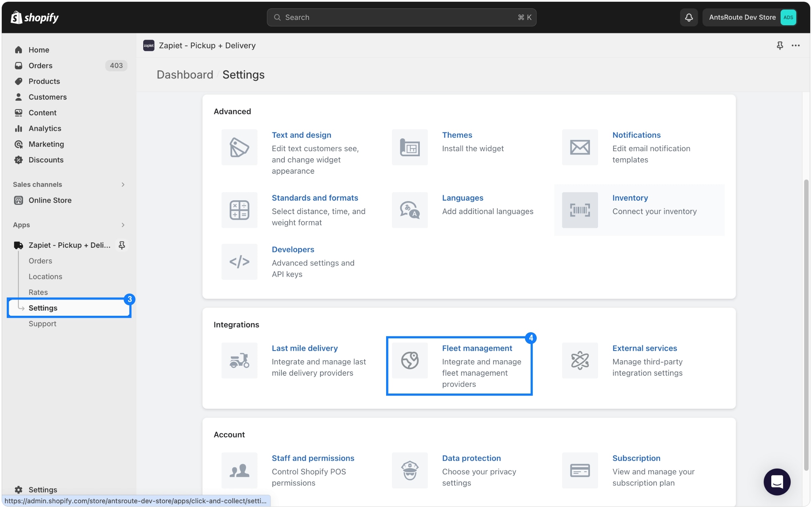
Task: Click the Dashboard breadcrumb
Action: coord(185,75)
